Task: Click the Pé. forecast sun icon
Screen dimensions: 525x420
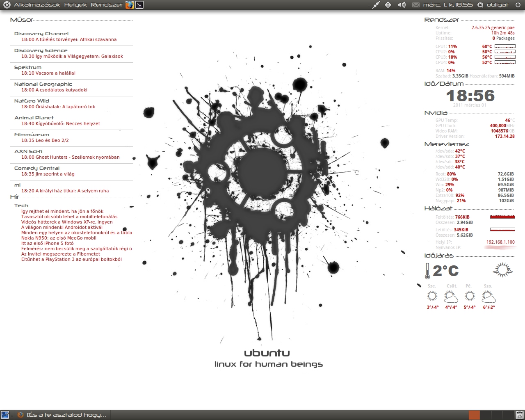Action: tap(470, 296)
